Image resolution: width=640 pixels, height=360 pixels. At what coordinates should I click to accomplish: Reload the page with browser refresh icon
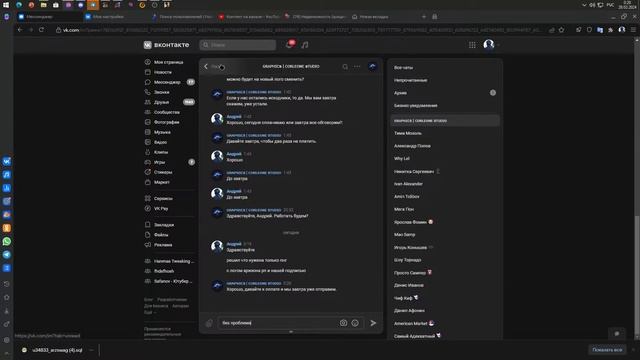click(x=41, y=30)
